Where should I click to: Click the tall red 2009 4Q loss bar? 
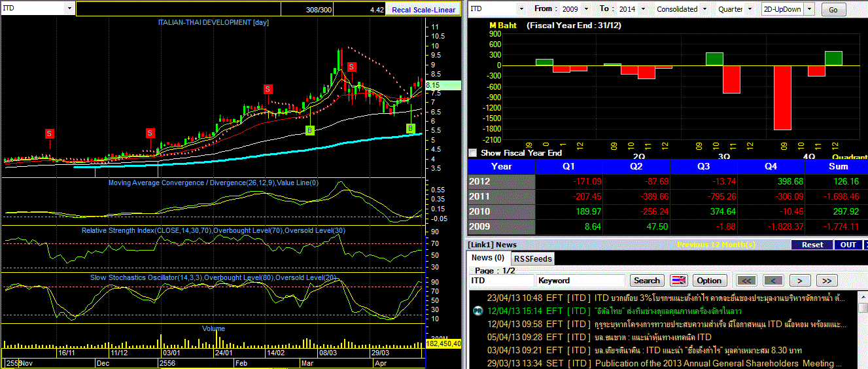coord(782,97)
